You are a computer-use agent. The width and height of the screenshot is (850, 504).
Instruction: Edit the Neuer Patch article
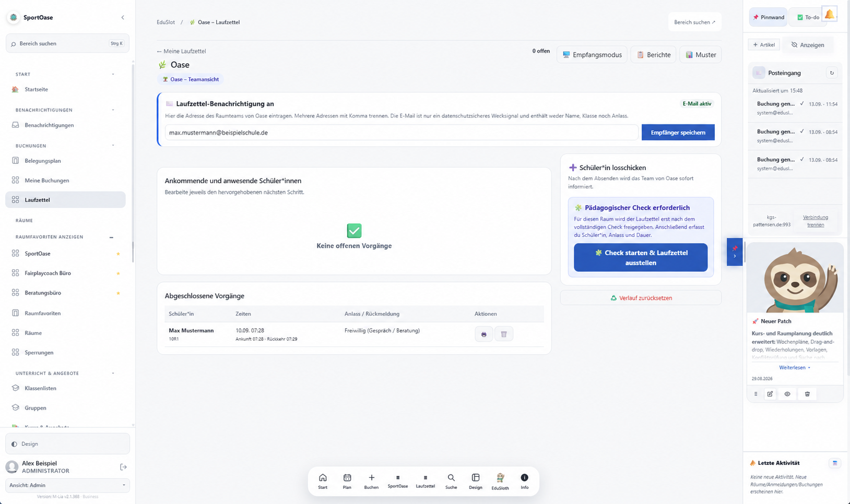pyautogui.click(x=770, y=394)
